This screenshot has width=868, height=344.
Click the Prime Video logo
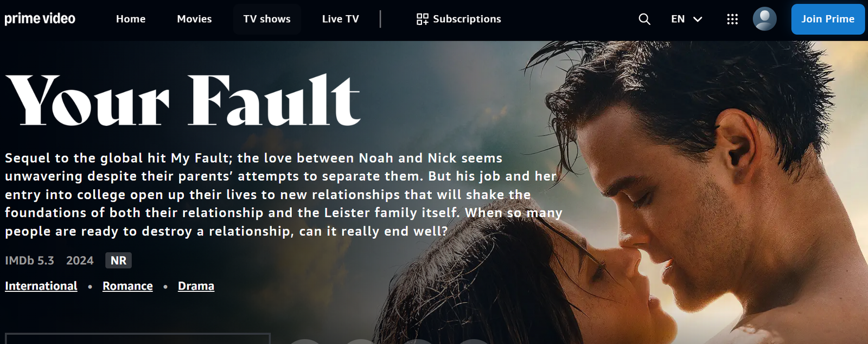[x=40, y=19]
